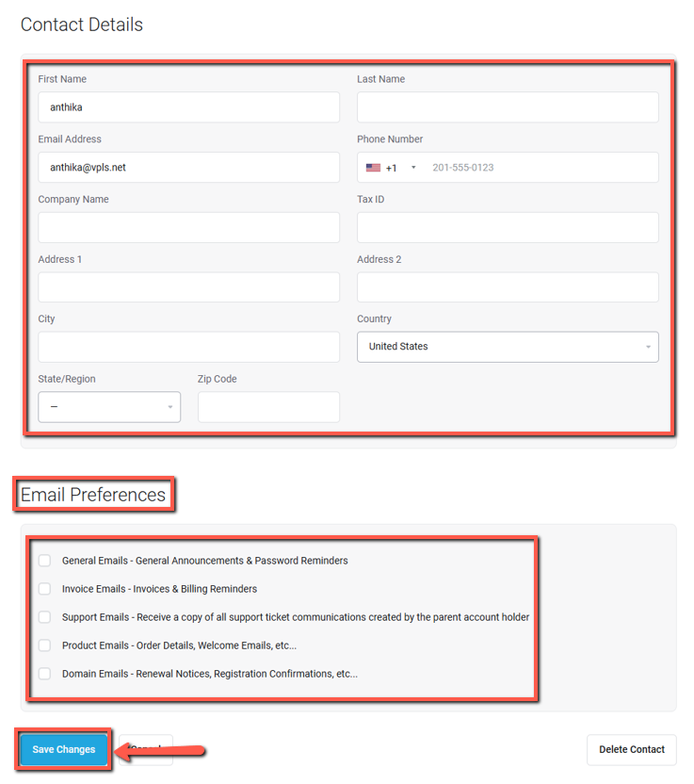The height and width of the screenshot is (784, 694).
Task: Enable the General Emails checkbox
Action: pos(44,561)
